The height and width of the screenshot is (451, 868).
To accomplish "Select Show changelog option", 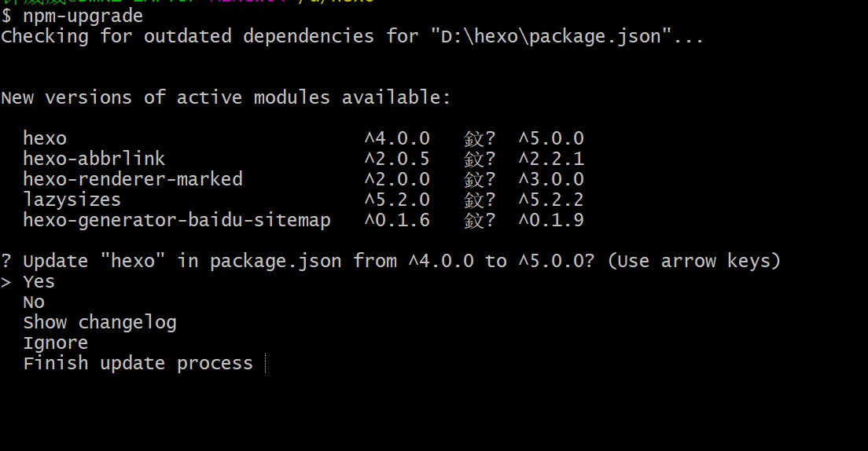I will 100,323.
